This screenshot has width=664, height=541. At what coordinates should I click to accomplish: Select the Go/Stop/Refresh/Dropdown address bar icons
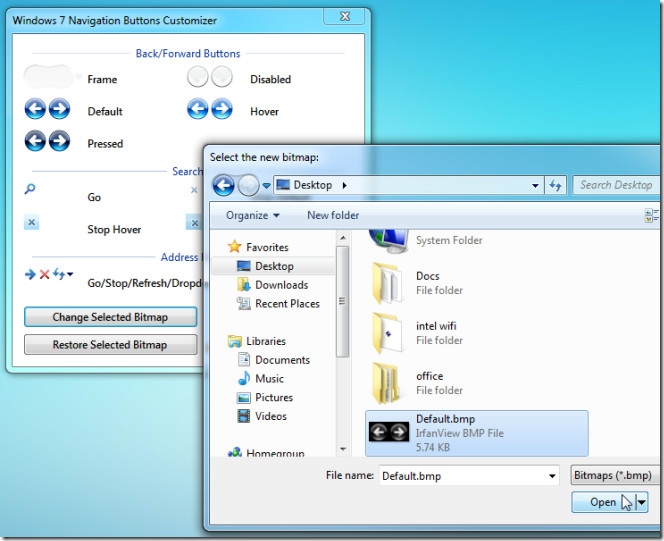point(49,274)
